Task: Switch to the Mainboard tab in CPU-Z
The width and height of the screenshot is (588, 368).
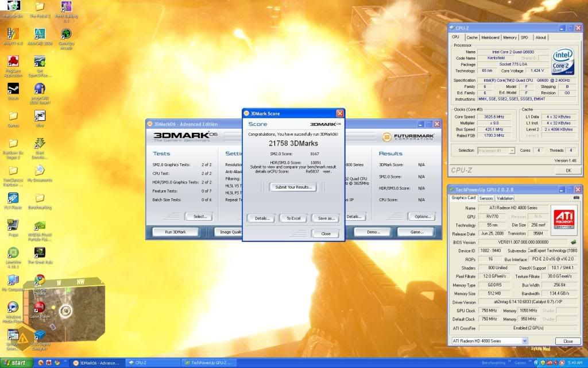Action: tap(490, 37)
